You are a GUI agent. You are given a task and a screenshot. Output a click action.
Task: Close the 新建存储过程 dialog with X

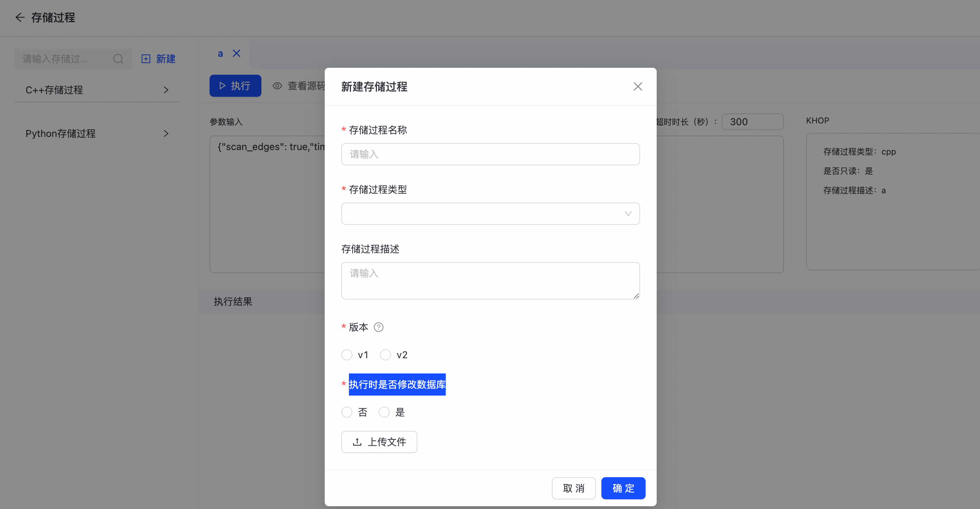[638, 86]
